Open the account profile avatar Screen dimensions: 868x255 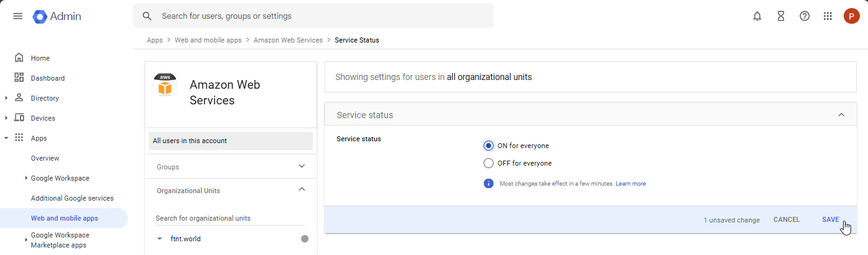[851, 16]
